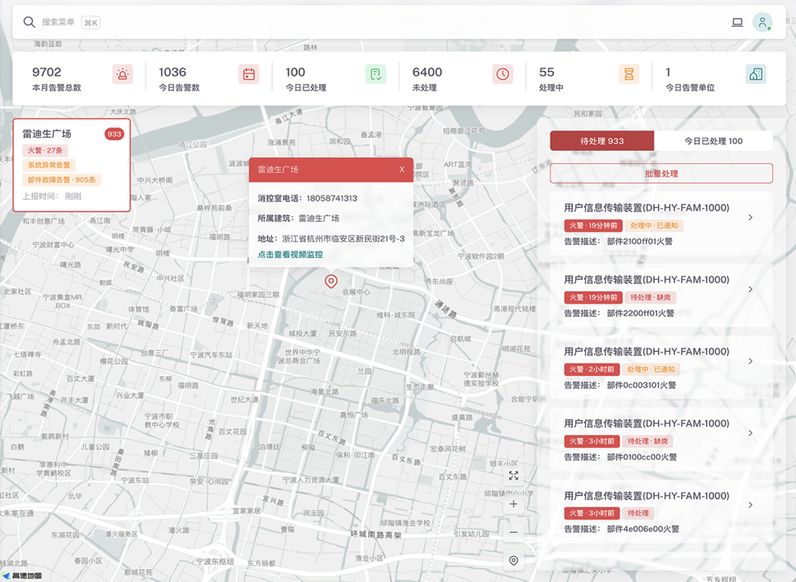Viewport: 796px width, 582px height.
Task: Click 所属建筑 line in popup
Action: pyautogui.click(x=298, y=218)
